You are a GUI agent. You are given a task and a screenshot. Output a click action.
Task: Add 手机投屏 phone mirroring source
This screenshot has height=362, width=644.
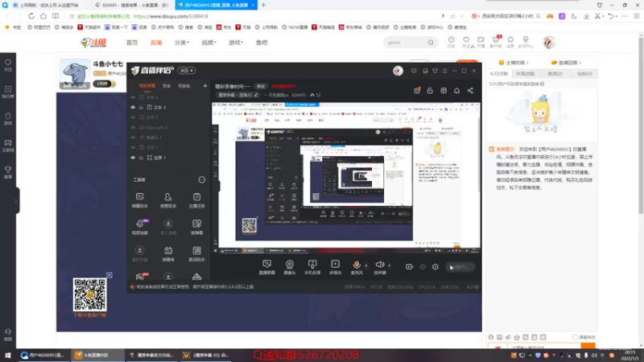pyautogui.click(x=312, y=267)
